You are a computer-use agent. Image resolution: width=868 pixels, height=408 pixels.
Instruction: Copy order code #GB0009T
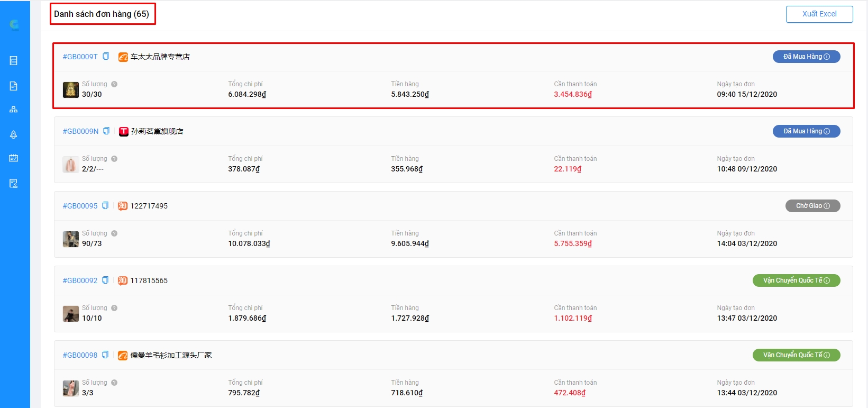pyautogui.click(x=106, y=57)
